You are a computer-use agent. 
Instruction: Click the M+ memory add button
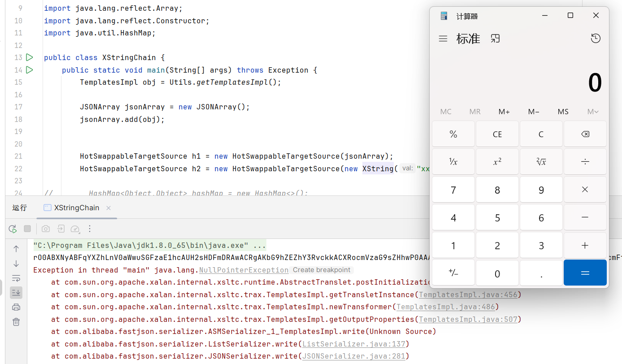[504, 112]
